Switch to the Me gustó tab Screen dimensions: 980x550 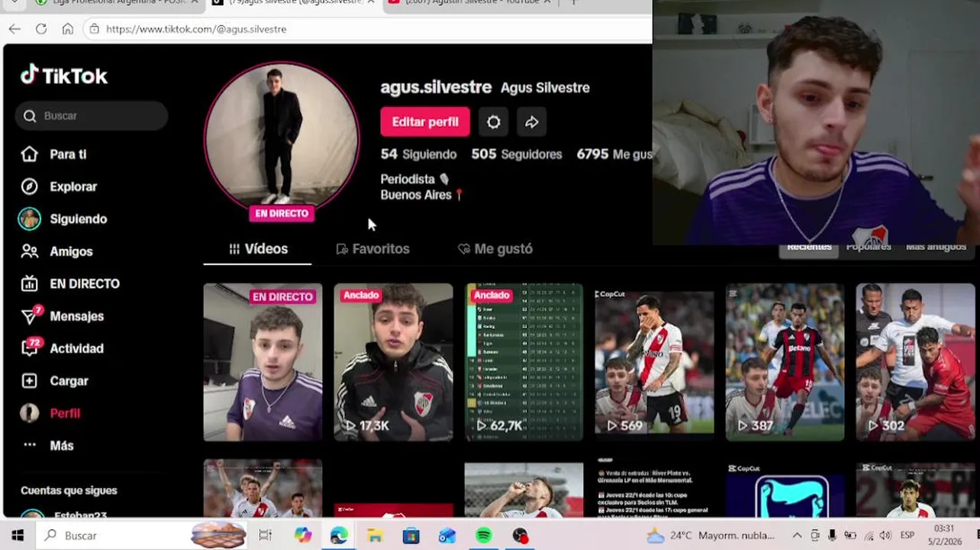point(495,249)
